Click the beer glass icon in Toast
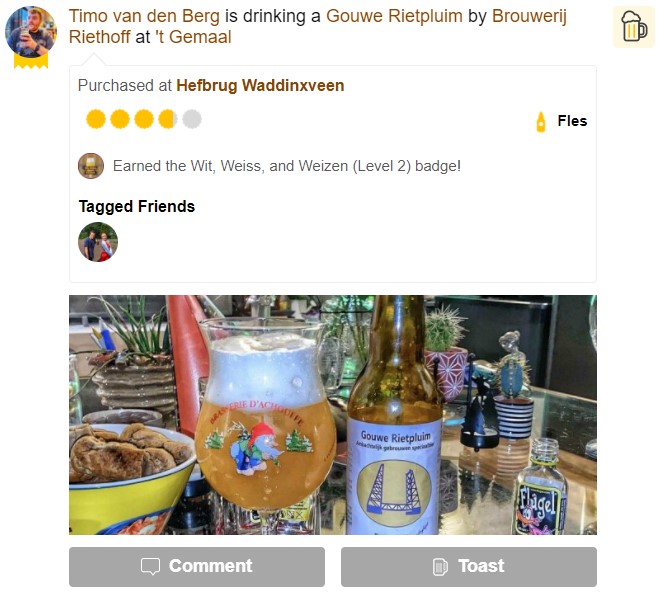The width and height of the screenshot is (672, 600). point(440,567)
